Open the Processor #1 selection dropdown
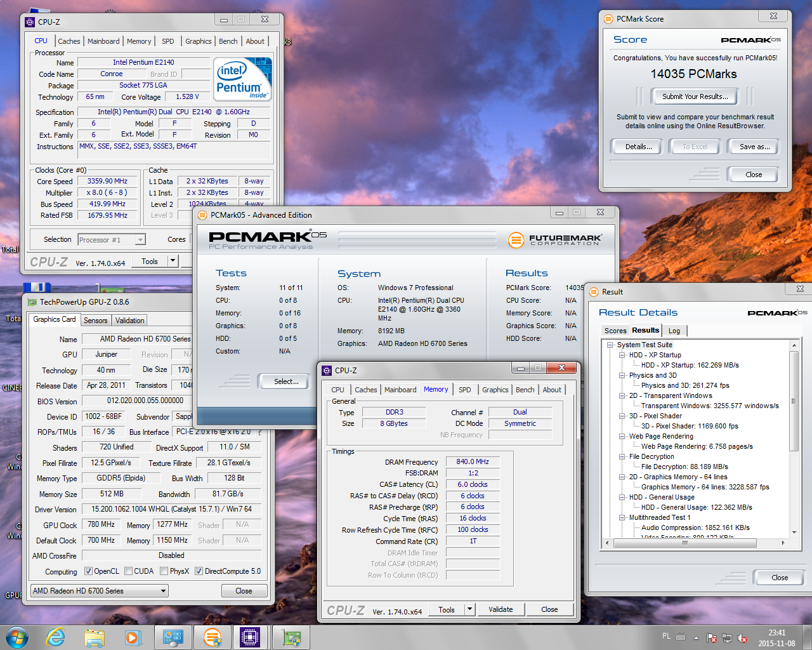 coord(112,239)
